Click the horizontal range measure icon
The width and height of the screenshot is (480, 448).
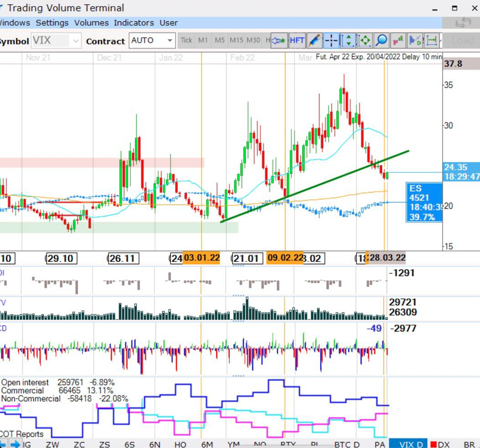(x=432, y=40)
